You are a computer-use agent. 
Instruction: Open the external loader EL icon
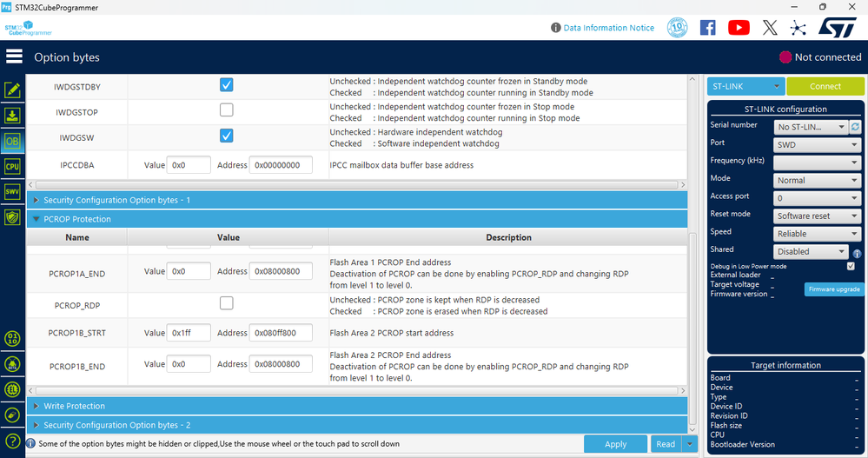pyautogui.click(x=12, y=389)
